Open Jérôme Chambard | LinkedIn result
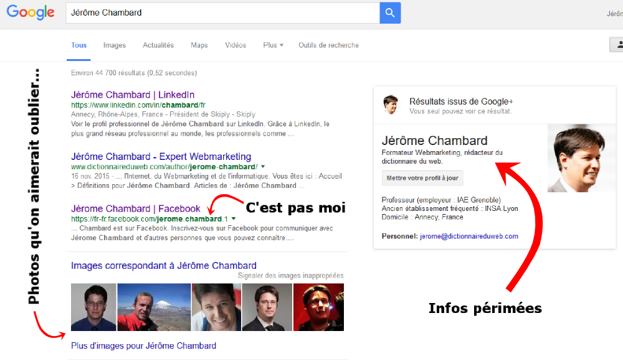This screenshot has width=623, height=364. (133, 95)
